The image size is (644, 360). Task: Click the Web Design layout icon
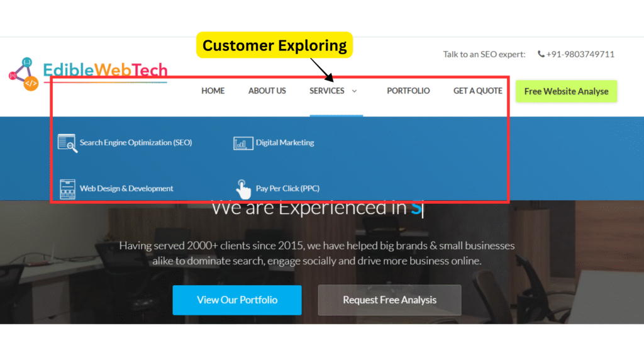(x=67, y=189)
